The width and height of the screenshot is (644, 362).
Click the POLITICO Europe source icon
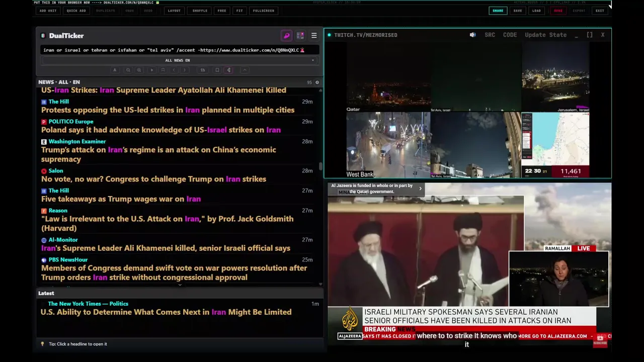pos(44,122)
